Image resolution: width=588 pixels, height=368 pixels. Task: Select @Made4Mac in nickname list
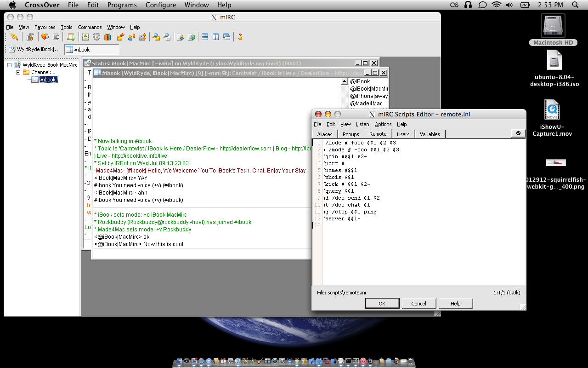pos(366,103)
